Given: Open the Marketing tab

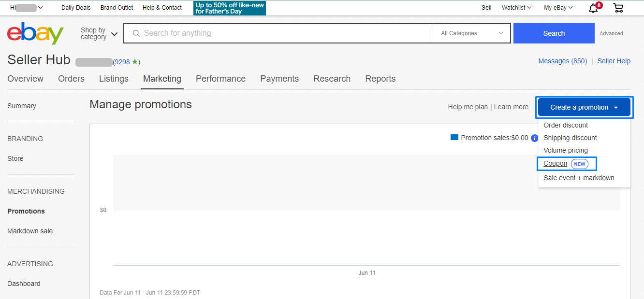Looking at the screenshot, I should 162,79.
